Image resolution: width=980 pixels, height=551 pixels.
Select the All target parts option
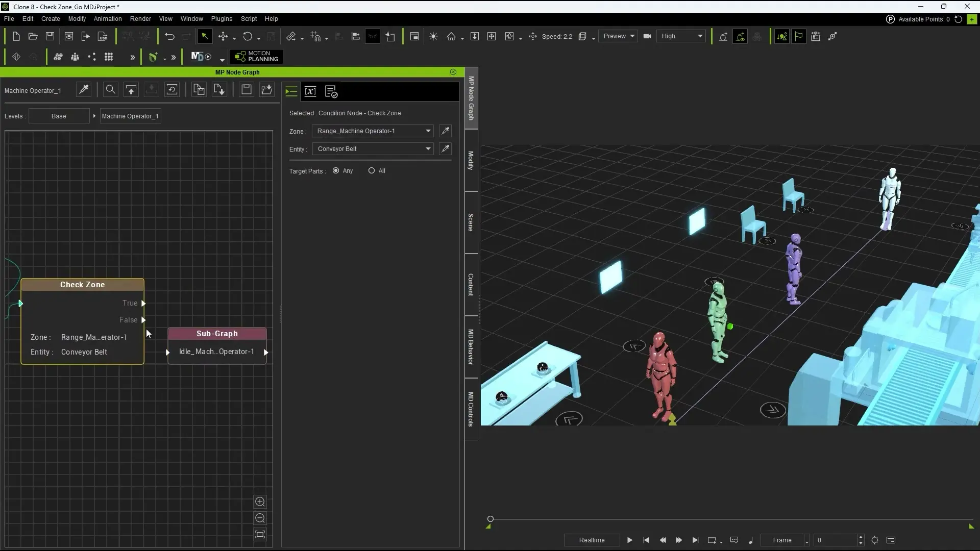(x=372, y=171)
